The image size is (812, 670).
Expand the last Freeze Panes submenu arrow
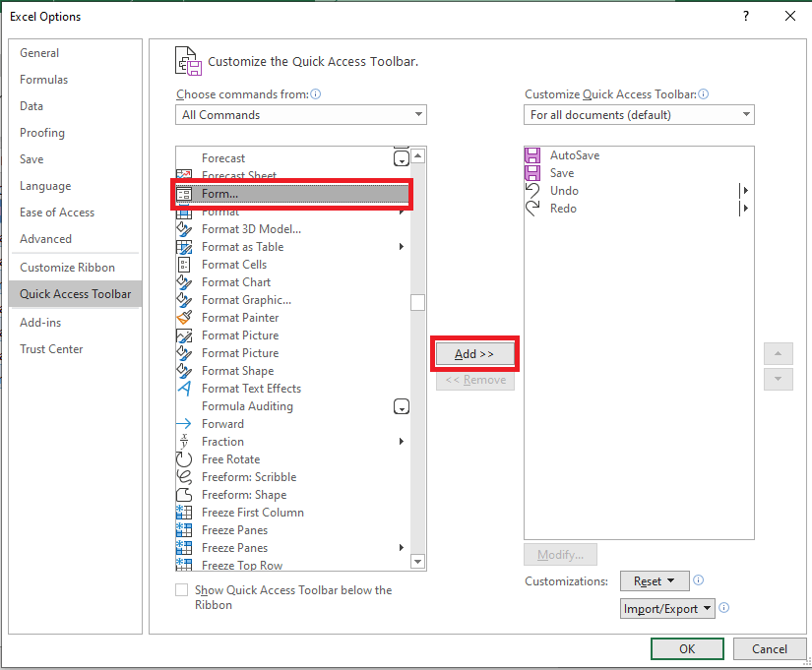pos(402,547)
